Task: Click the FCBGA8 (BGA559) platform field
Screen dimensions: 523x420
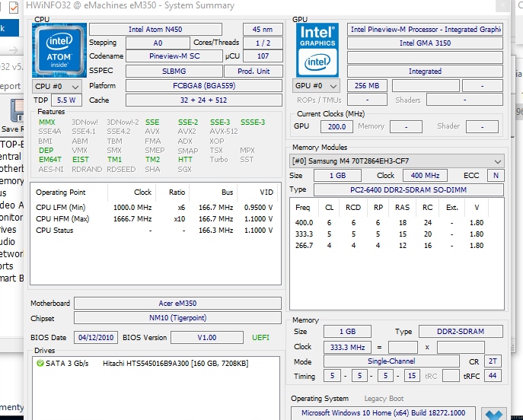Action: (204, 86)
